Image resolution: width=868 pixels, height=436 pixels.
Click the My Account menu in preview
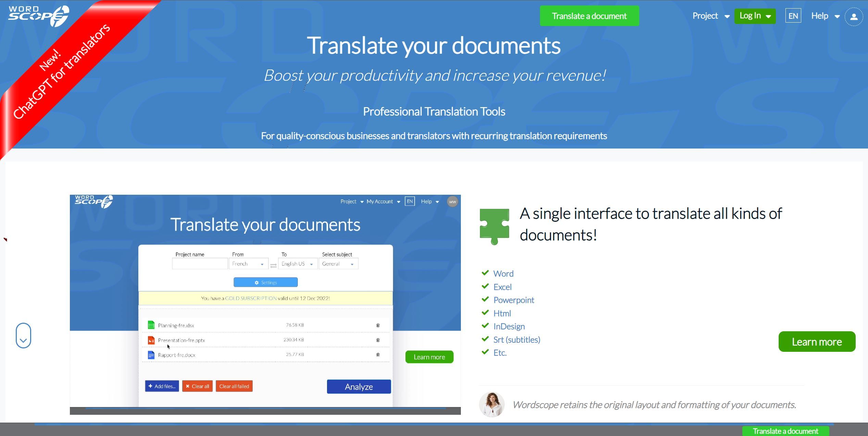[383, 202]
